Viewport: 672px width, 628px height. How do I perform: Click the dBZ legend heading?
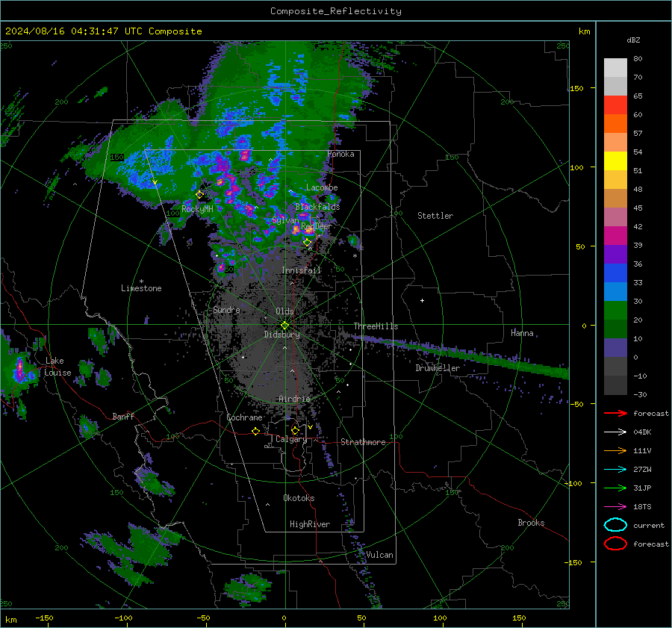[633, 40]
